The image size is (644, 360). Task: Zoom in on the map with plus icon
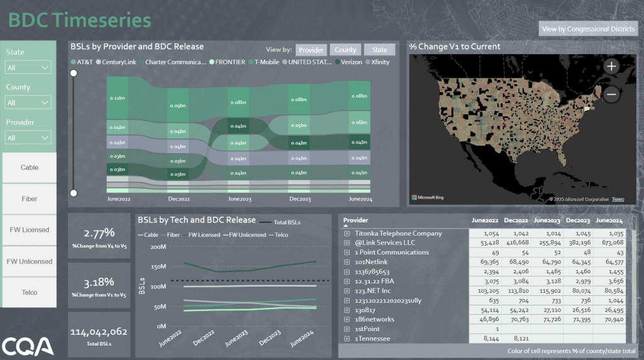611,67
